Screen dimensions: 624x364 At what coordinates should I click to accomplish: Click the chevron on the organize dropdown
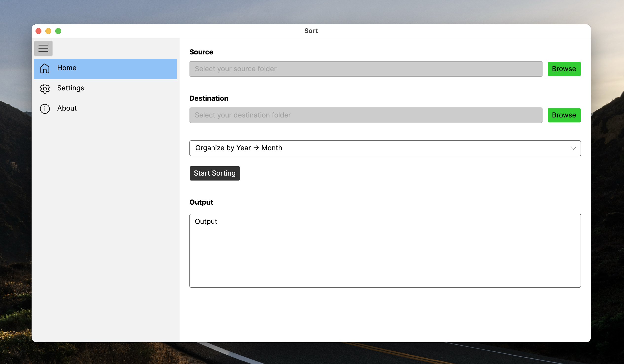[573, 148]
